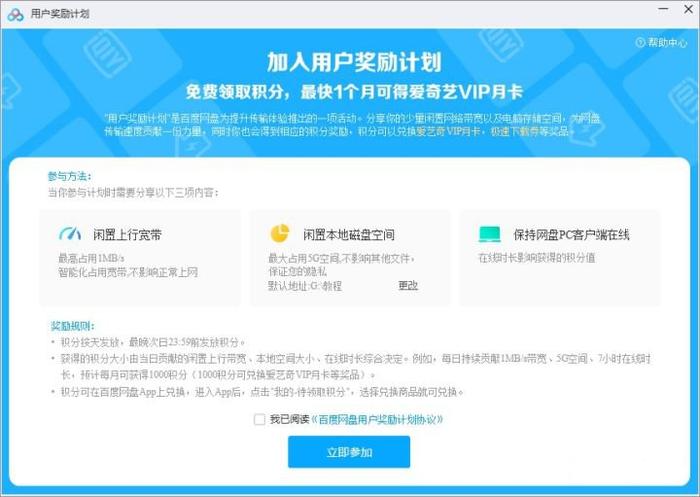Click the yellow pie chart disk space icon
The width and height of the screenshot is (700, 497).
point(280,234)
